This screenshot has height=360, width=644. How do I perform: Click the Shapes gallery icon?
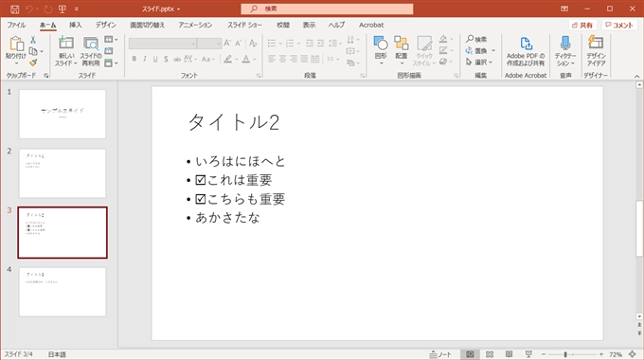point(381,43)
